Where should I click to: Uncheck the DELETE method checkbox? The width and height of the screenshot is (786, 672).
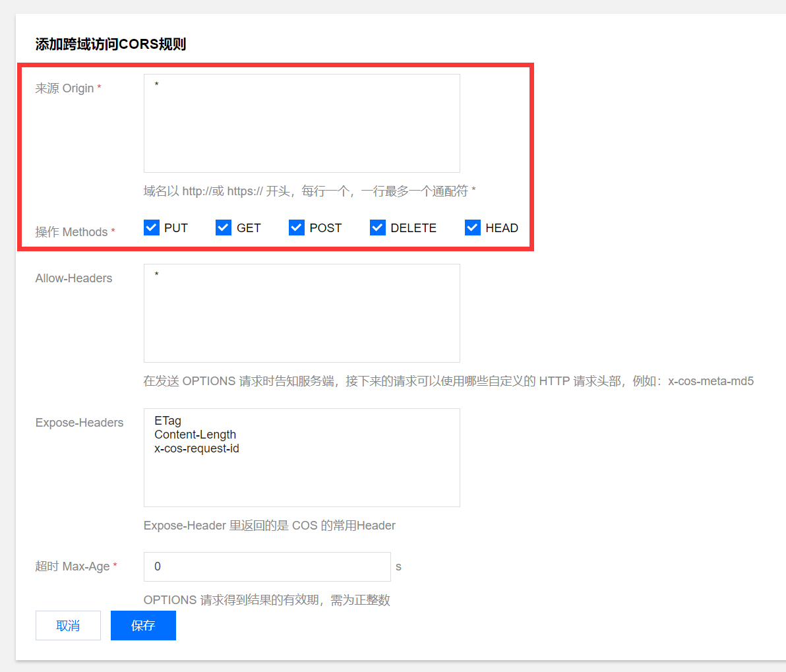click(x=378, y=228)
